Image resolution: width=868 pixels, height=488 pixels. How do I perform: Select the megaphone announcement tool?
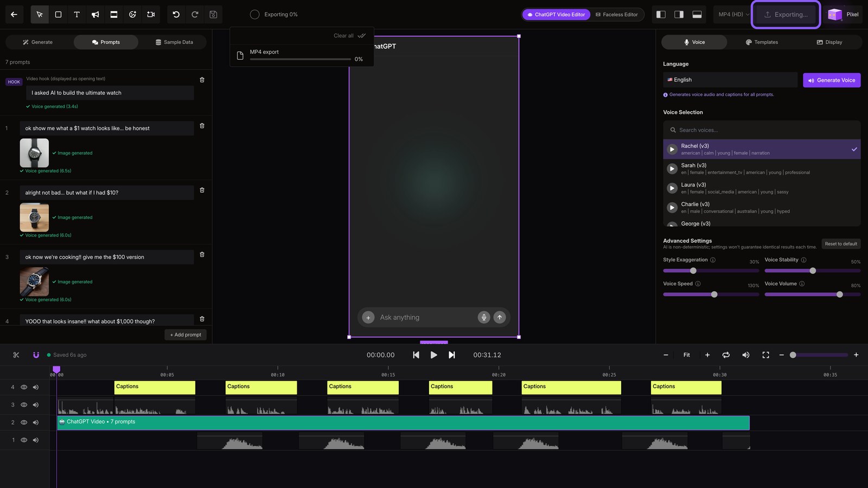pos(95,15)
